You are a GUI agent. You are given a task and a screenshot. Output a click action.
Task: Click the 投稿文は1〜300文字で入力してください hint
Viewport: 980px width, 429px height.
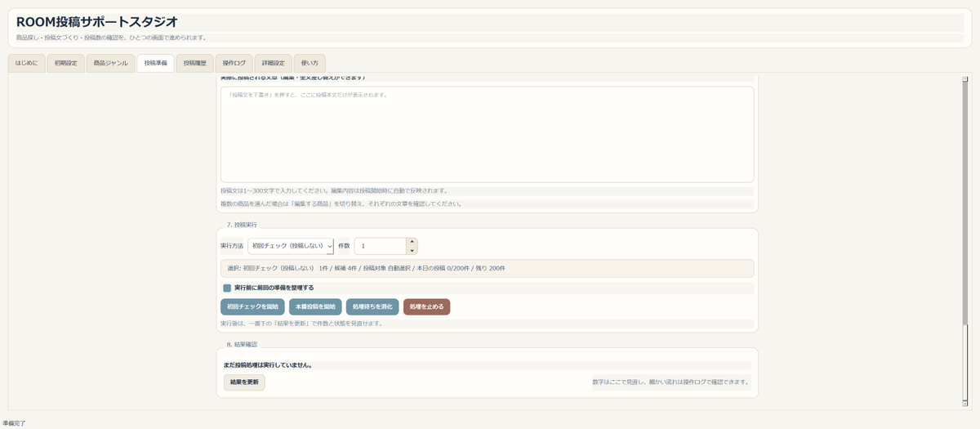coord(334,190)
